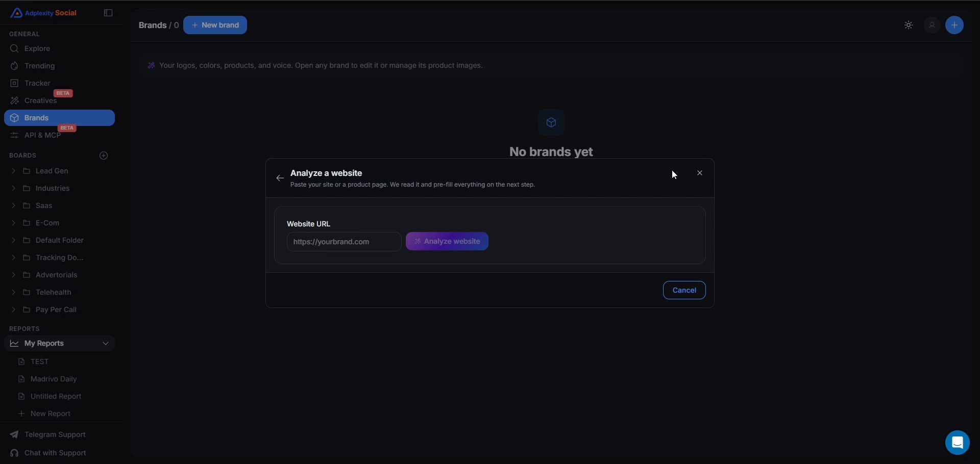
Task: Click the blue plus button in top right
Action: (954, 25)
